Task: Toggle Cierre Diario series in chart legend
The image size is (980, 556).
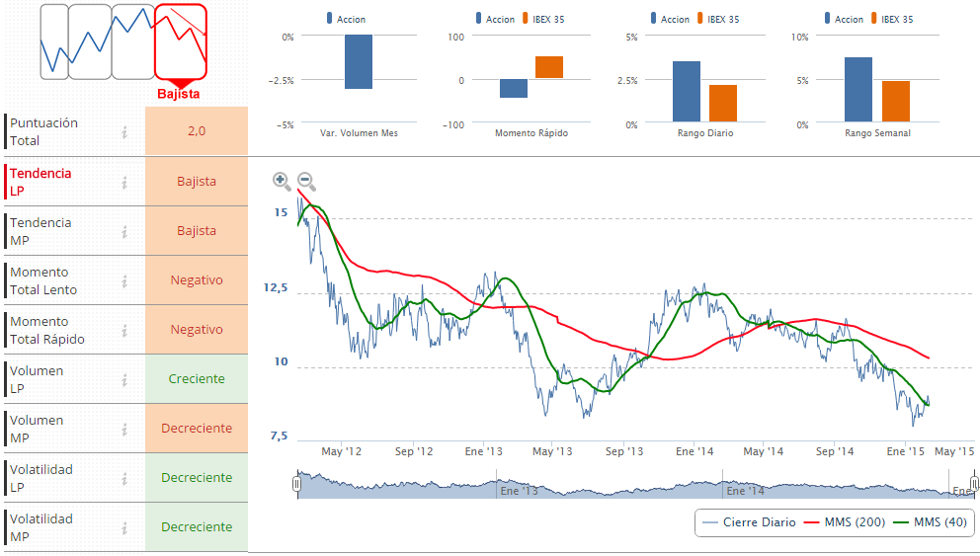Action: point(748,522)
